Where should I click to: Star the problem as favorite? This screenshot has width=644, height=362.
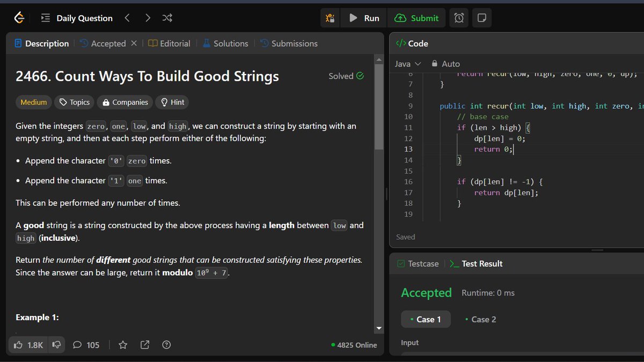pos(123,345)
